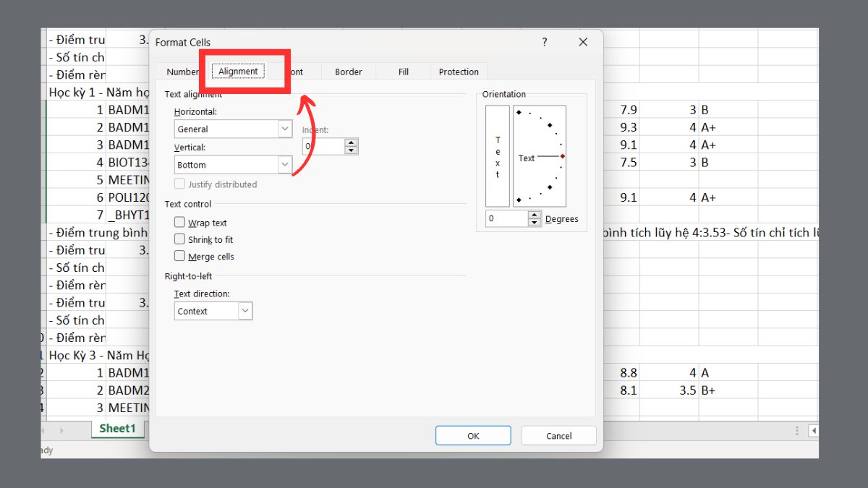This screenshot has width=868, height=488.
Task: Tick the Shrink to fit checkbox
Action: click(179, 239)
